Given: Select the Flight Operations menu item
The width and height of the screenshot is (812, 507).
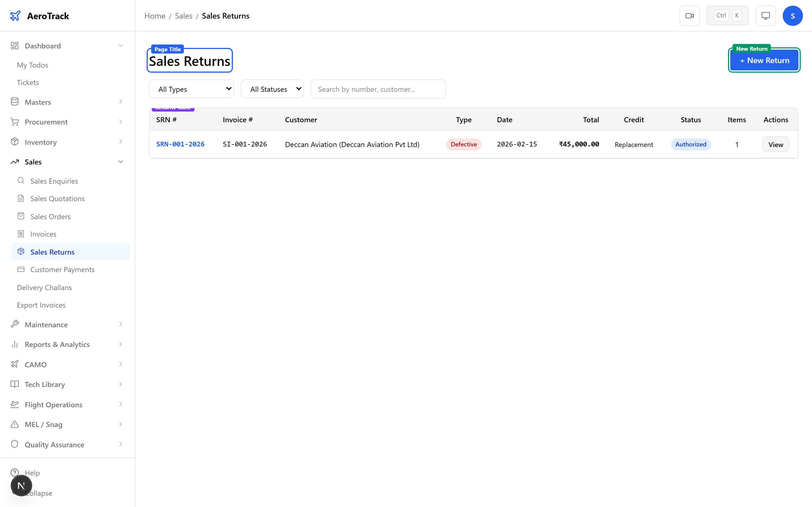Looking at the screenshot, I should click(x=53, y=404).
